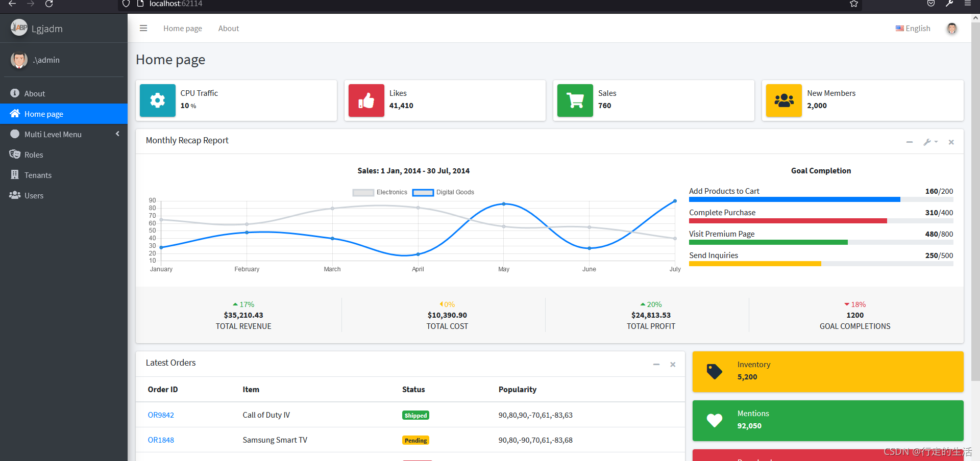Click the Roles mask icon

point(15,154)
